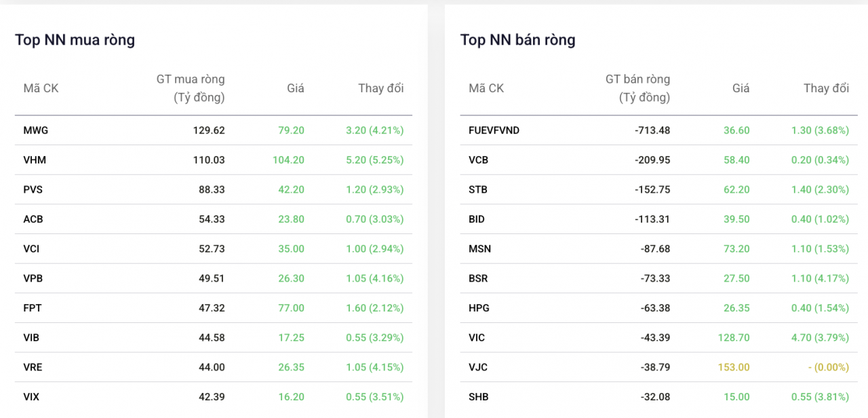Open the MWG stock ticker

(35, 130)
